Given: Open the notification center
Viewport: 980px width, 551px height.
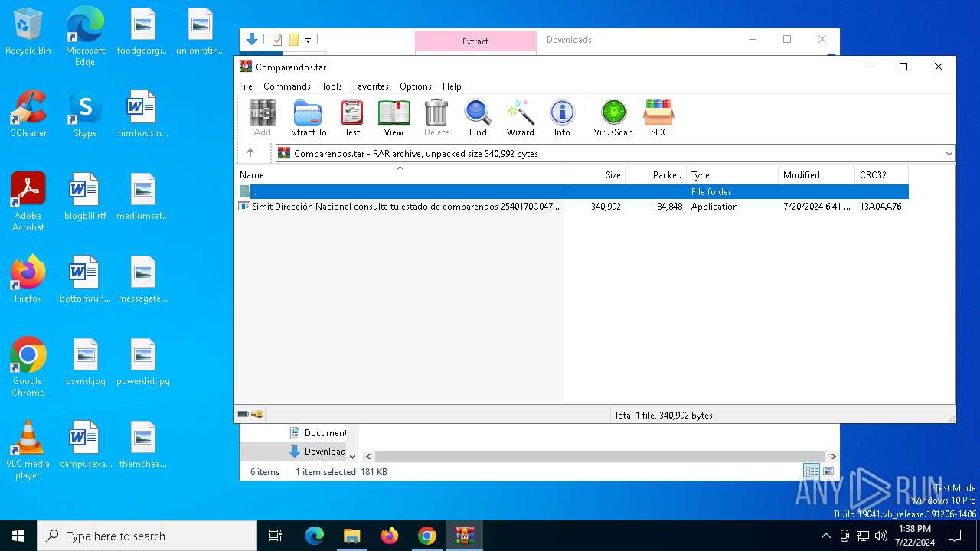Looking at the screenshot, I should tap(955, 536).
